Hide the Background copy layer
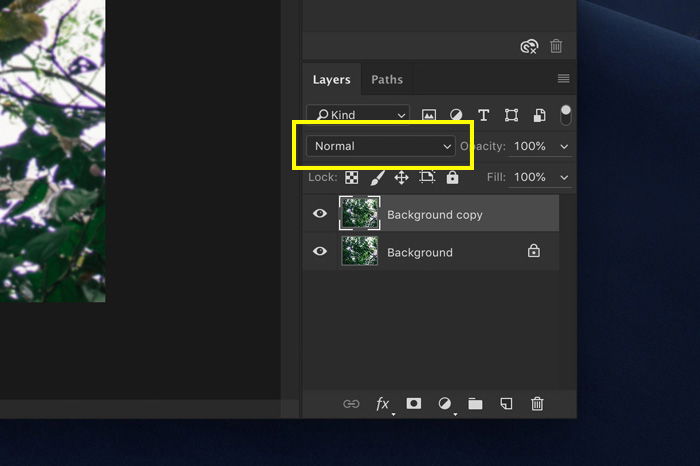 click(320, 213)
